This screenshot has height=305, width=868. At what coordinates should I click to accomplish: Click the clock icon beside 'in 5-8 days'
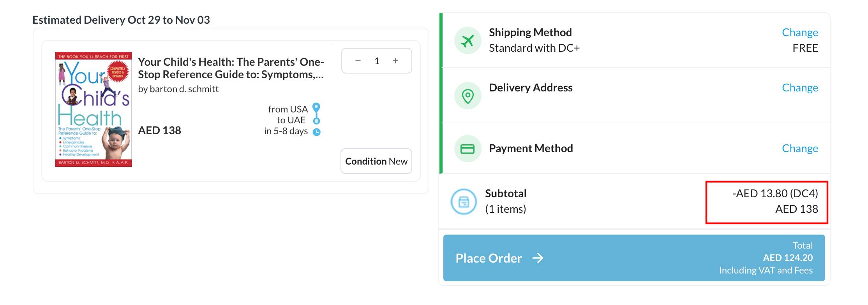tap(317, 132)
